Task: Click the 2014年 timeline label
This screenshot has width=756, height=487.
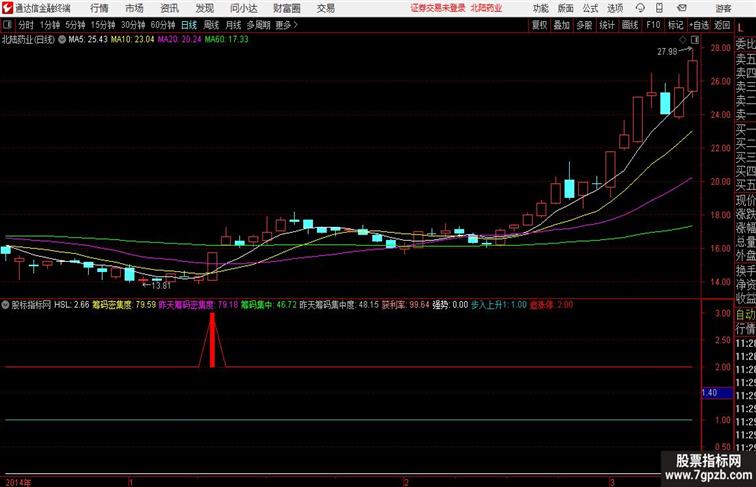Action: tap(18, 482)
